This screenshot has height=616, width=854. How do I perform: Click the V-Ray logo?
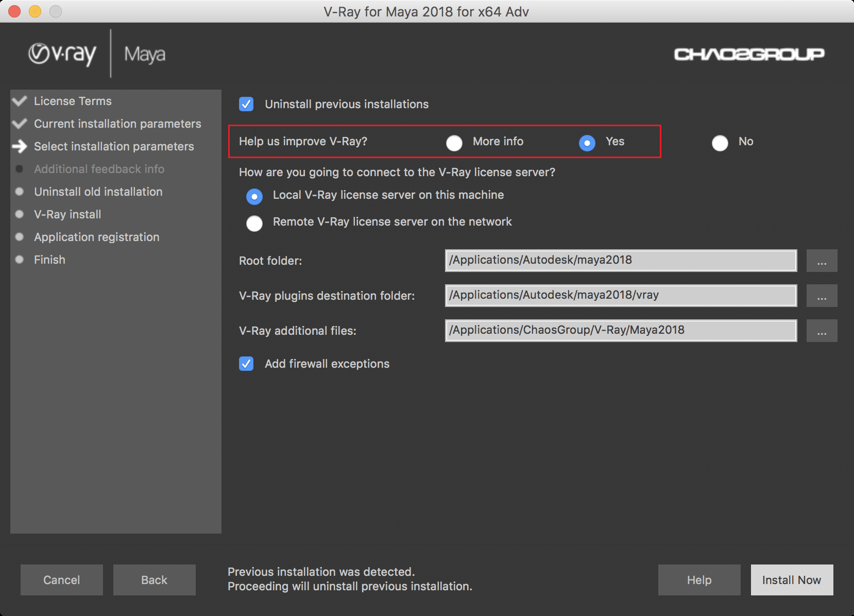point(62,54)
